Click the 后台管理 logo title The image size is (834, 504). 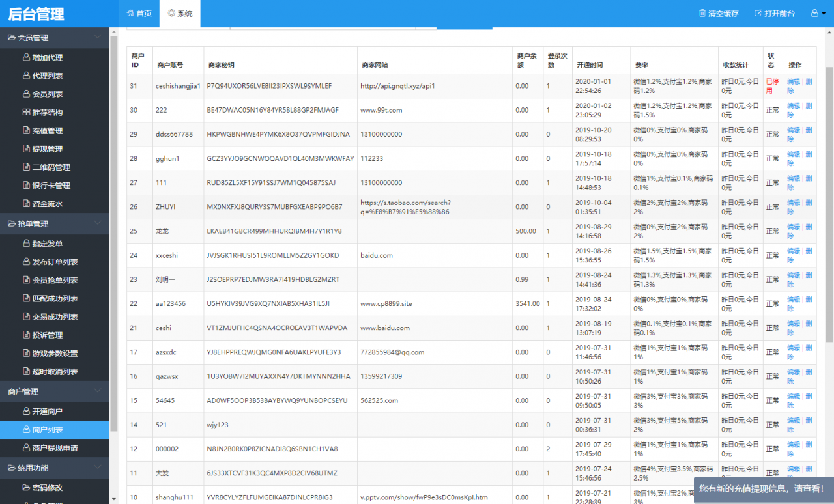pos(36,14)
